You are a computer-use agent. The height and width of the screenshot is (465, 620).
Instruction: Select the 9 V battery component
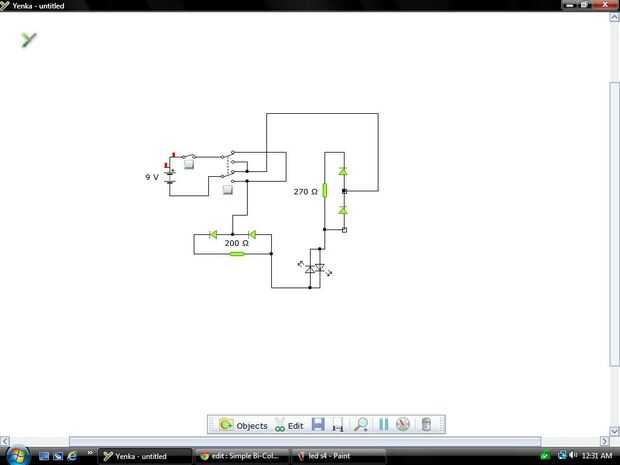click(170, 176)
